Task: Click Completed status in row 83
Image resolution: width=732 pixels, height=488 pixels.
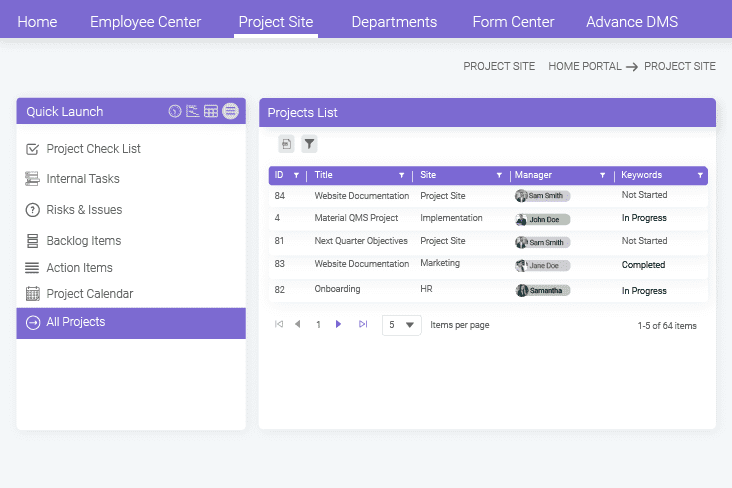Action: click(643, 265)
